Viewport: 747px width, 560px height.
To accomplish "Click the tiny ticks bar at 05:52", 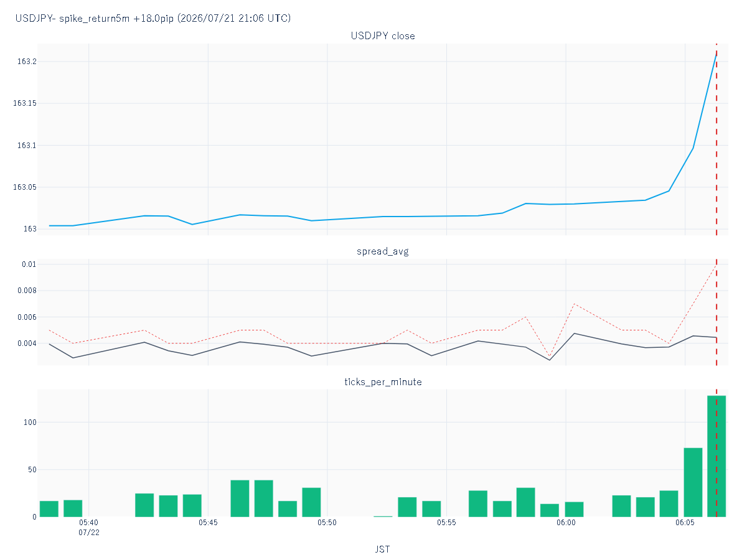I will click(383, 516).
